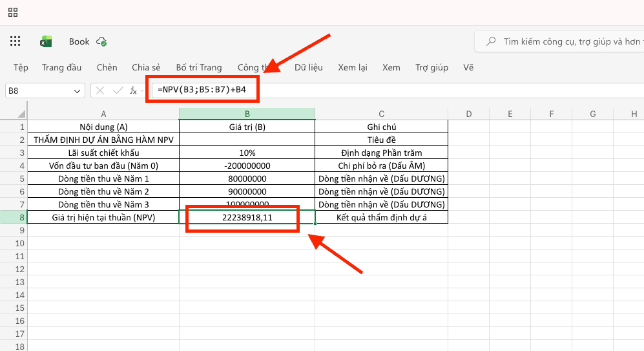644x351 pixels.
Task: Click cell "Nội dung (A)"
Action: [103, 127]
